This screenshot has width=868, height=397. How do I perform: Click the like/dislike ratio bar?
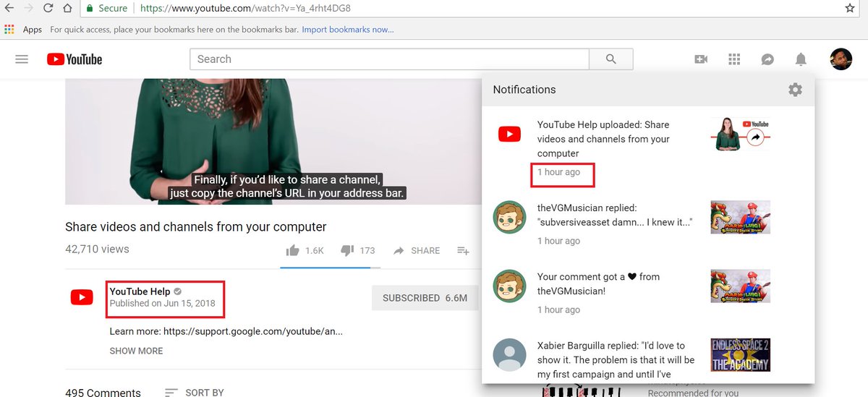330,268
